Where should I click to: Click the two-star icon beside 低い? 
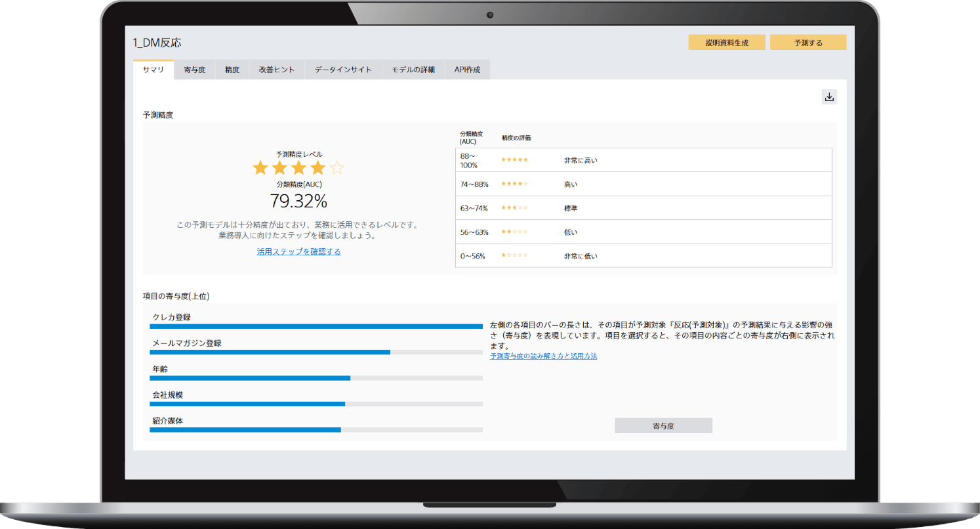[x=514, y=232]
